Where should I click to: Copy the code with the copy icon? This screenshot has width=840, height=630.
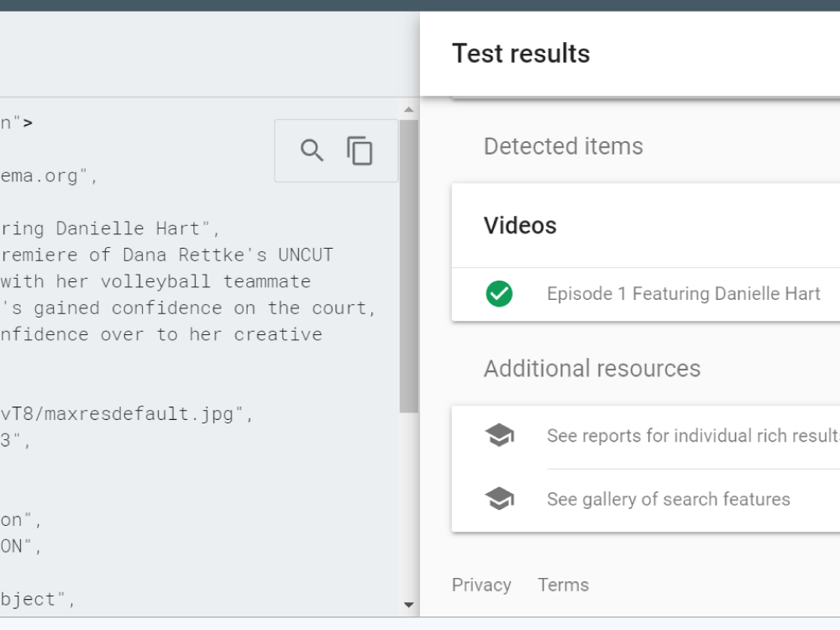(x=360, y=150)
